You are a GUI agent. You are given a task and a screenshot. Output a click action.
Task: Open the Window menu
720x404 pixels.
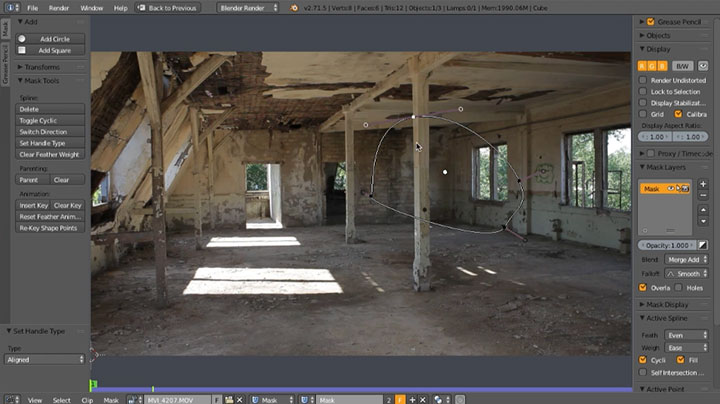click(91, 8)
